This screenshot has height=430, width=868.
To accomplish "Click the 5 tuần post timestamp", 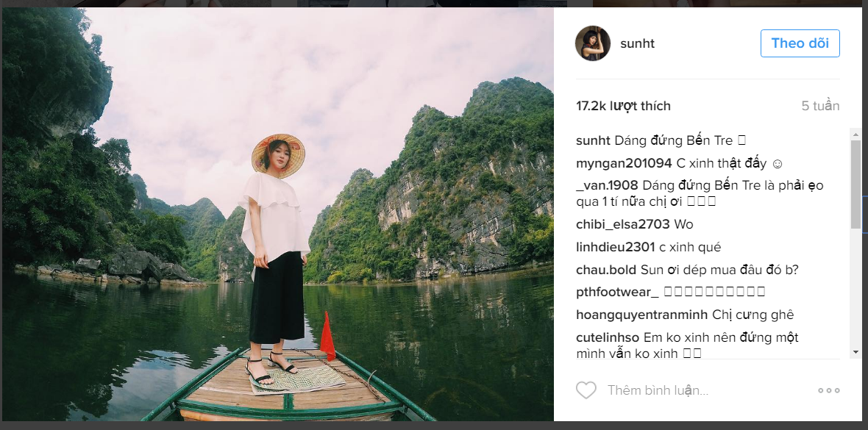I will (820, 106).
